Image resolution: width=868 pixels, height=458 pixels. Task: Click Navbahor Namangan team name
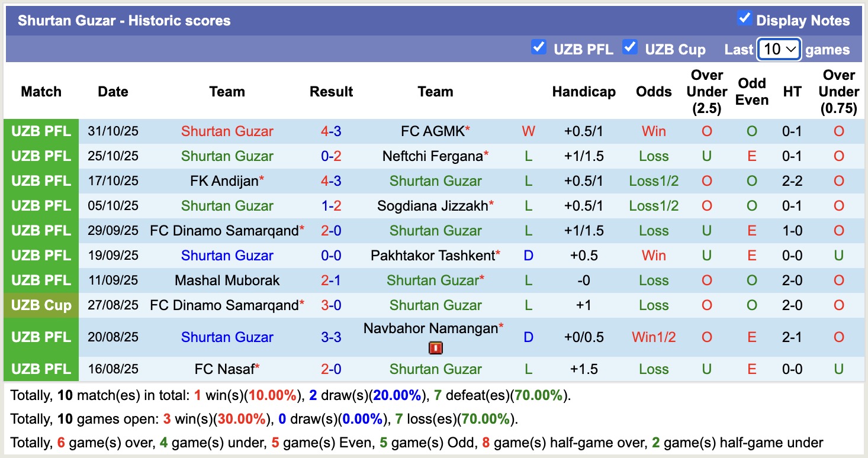pyautogui.click(x=430, y=328)
